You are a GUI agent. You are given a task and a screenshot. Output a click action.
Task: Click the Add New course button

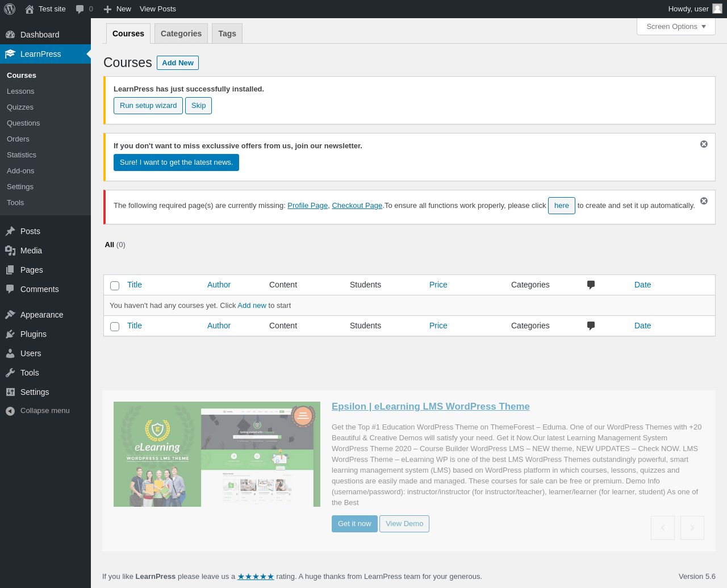click(178, 63)
